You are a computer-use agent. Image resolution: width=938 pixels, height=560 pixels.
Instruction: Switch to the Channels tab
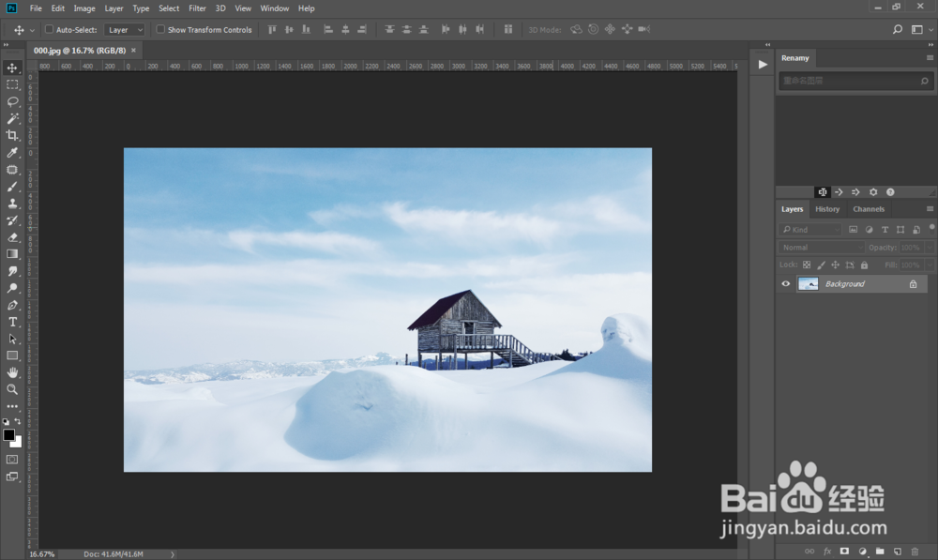[869, 208]
